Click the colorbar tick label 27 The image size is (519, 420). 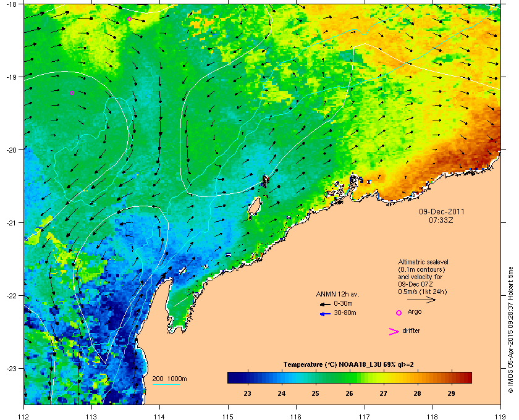click(x=383, y=393)
